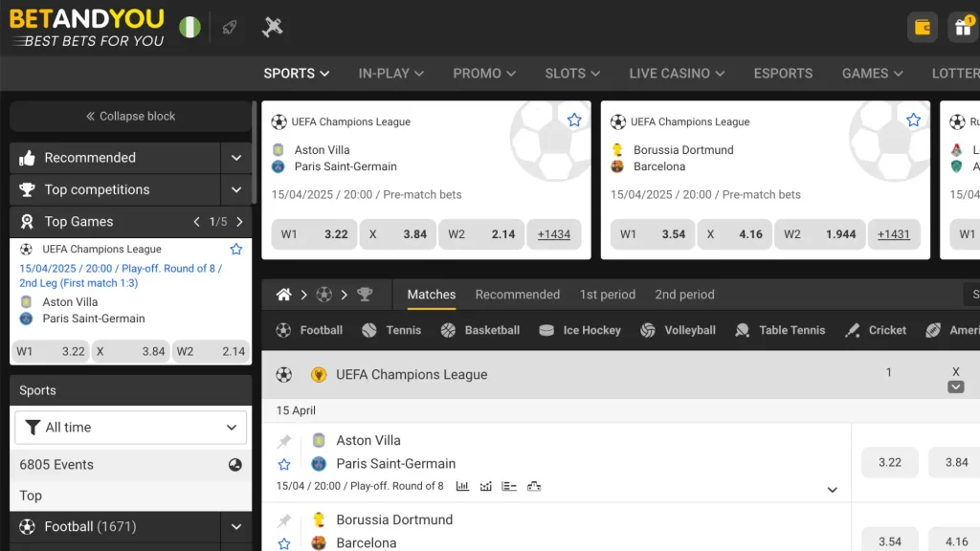
Task: Switch to the Matches tab
Action: [432, 295]
